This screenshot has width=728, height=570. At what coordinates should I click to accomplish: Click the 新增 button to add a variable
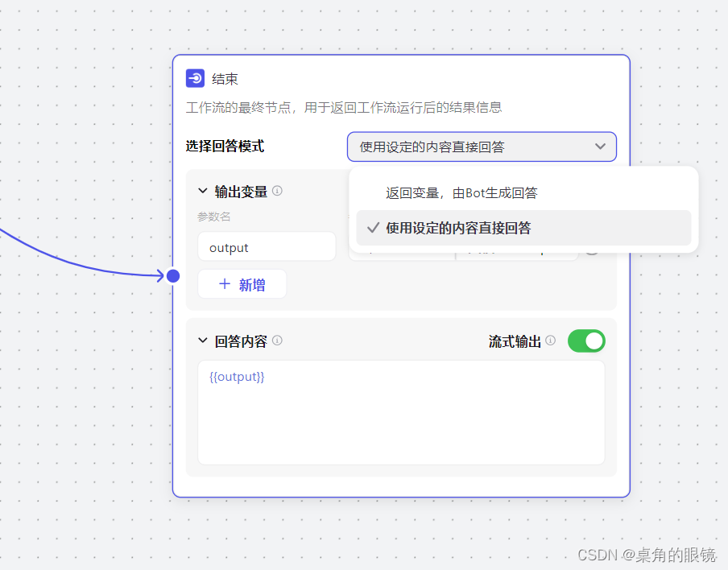pyautogui.click(x=242, y=283)
